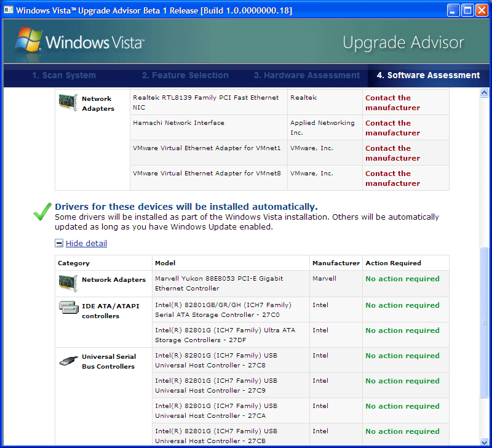492x448 pixels.
Task: Click Contact the manufacturer for VMnet8 adapter
Action: 392,178
